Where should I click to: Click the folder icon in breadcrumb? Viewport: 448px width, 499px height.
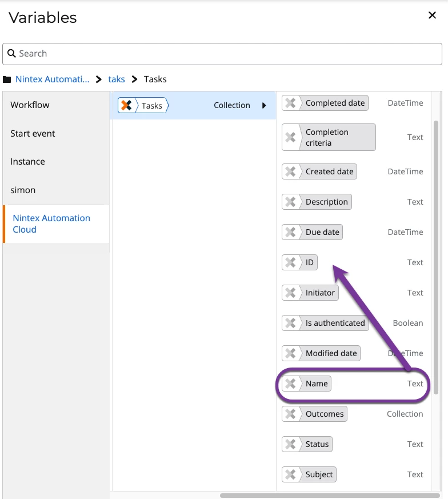pyautogui.click(x=7, y=79)
